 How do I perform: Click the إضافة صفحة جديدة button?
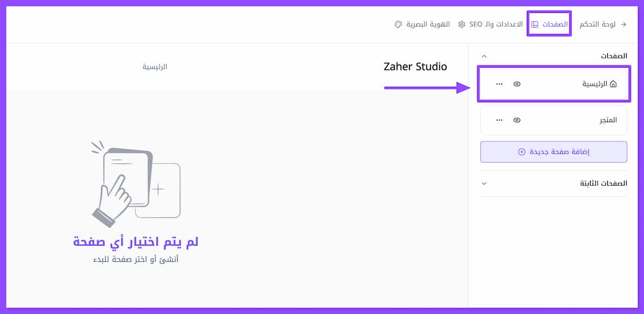554,152
